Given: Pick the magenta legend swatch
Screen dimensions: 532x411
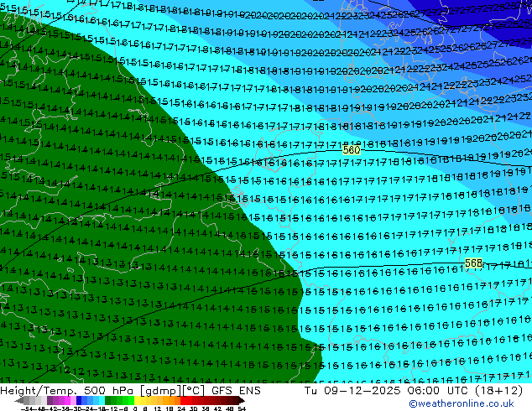Looking at the screenshot, I should 67,400.
